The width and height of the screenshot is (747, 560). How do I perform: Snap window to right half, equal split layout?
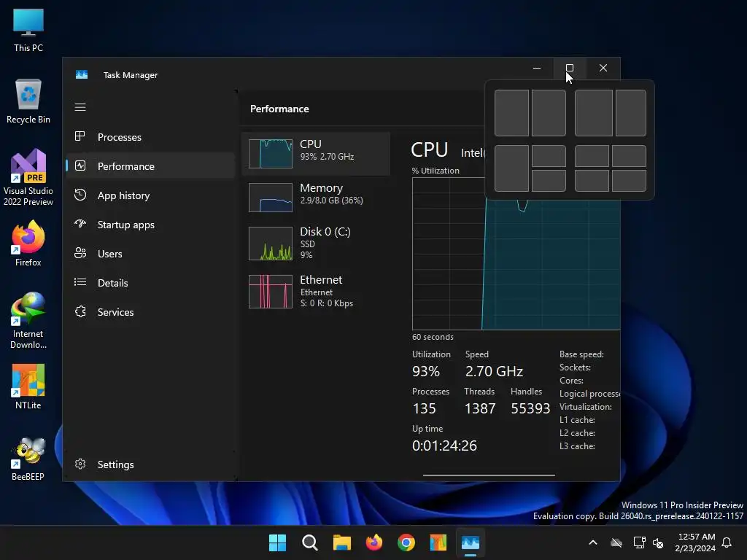(549, 113)
